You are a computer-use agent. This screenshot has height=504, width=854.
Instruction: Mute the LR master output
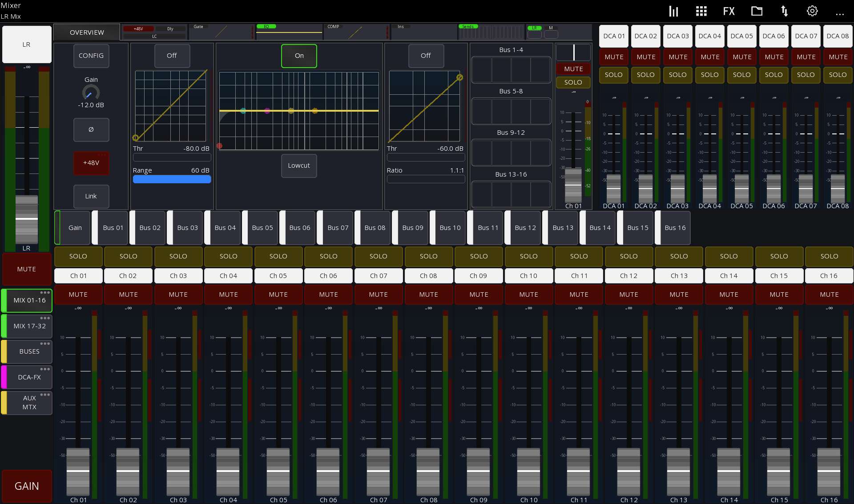(x=27, y=269)
